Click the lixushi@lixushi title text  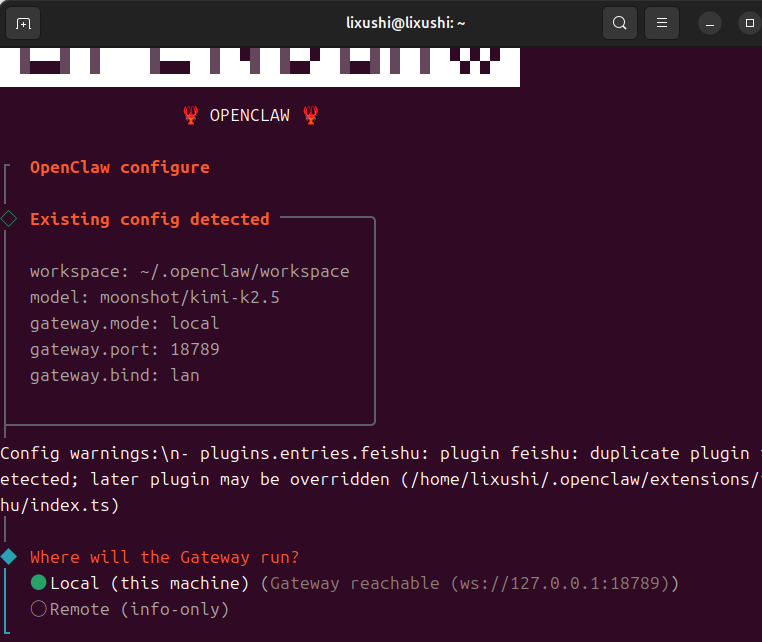[x=405, y=23]
